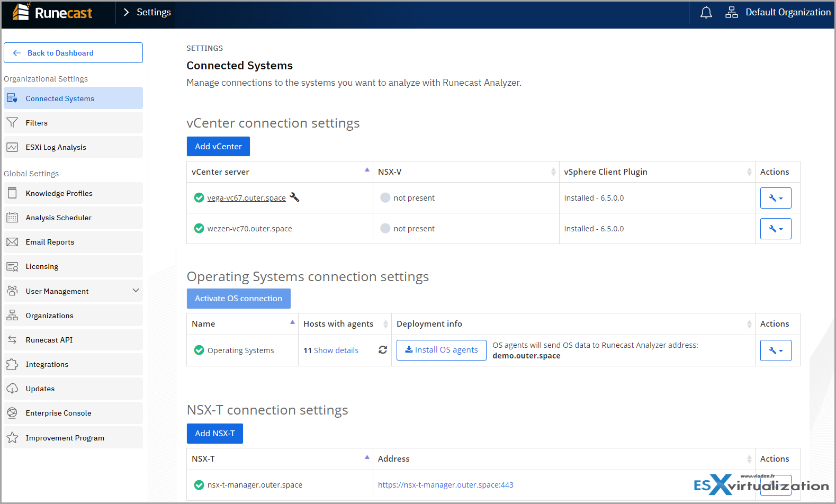Open actions dropdown for wezen-vc70 row
836x504 pixels.
[x=776, y=229]
